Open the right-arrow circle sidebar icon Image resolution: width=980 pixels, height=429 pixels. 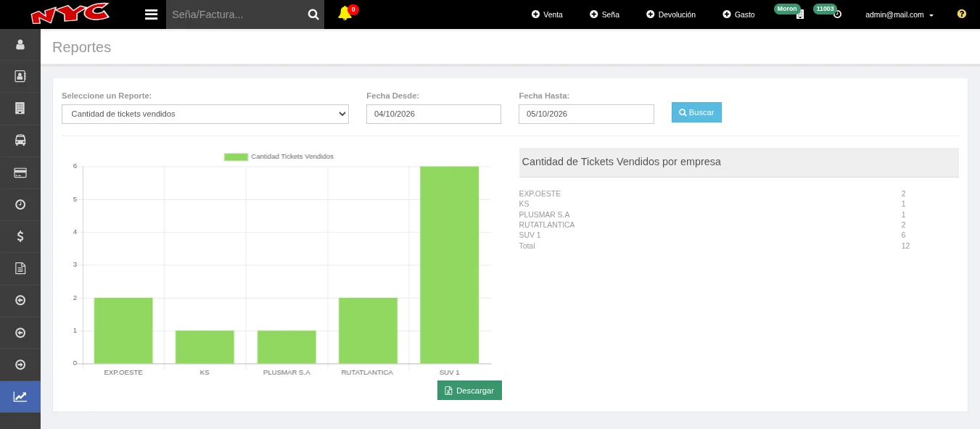click(x=20, y=365)
